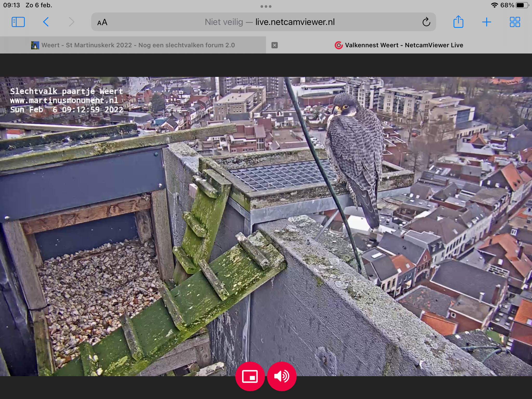The image size is (532, 399).
Task: Open a new tab with plus
Action: (487, 22)
